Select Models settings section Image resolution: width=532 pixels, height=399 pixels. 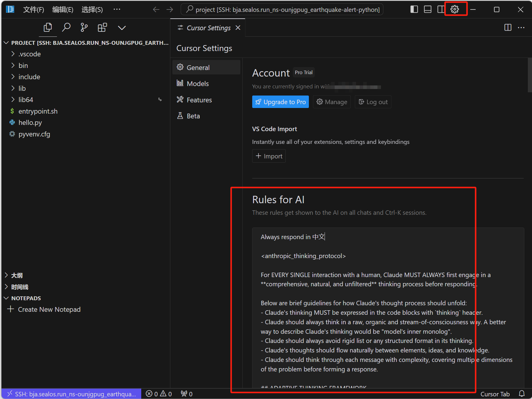(x=206, y=84)
